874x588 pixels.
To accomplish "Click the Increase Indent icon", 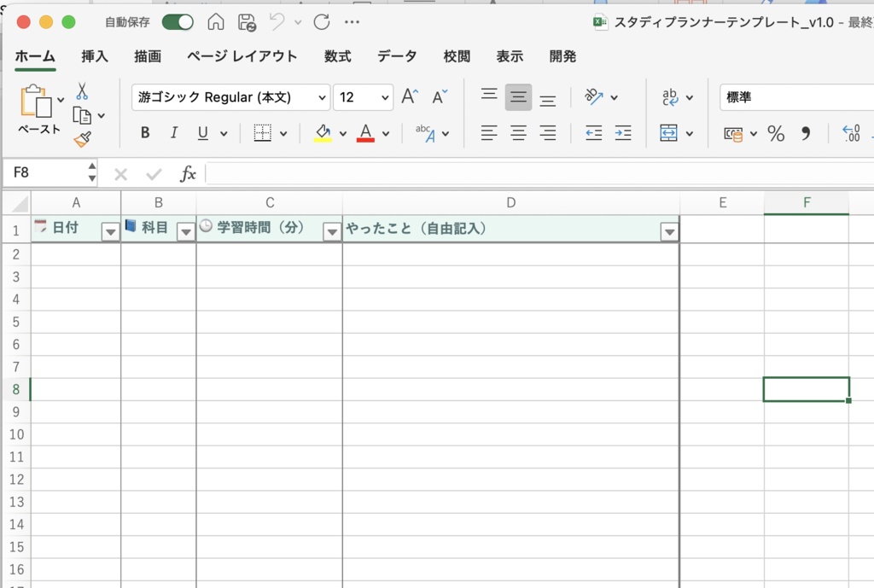I will pyautogui.click(x=621, y=134).
